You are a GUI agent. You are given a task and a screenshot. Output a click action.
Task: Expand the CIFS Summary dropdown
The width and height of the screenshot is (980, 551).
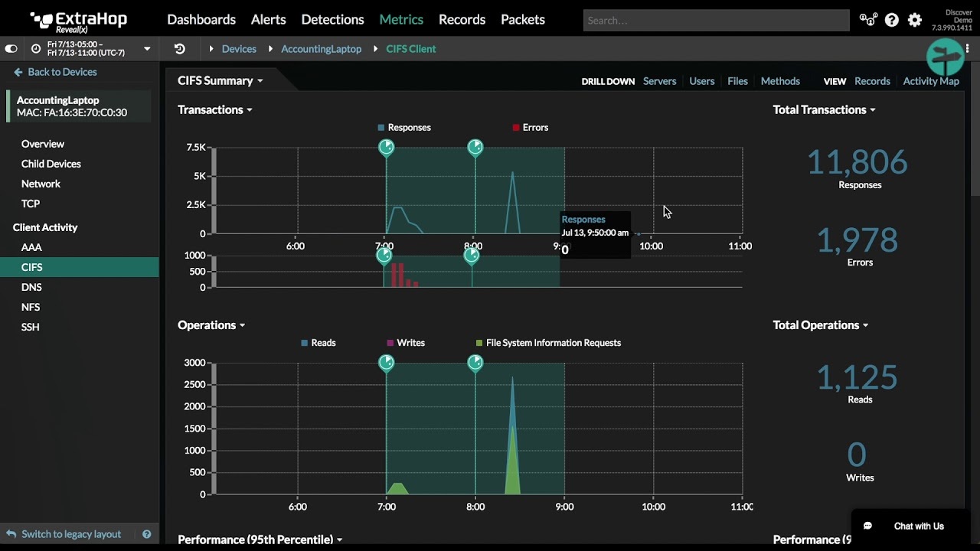pyautogui.click(x=220, y=81)
